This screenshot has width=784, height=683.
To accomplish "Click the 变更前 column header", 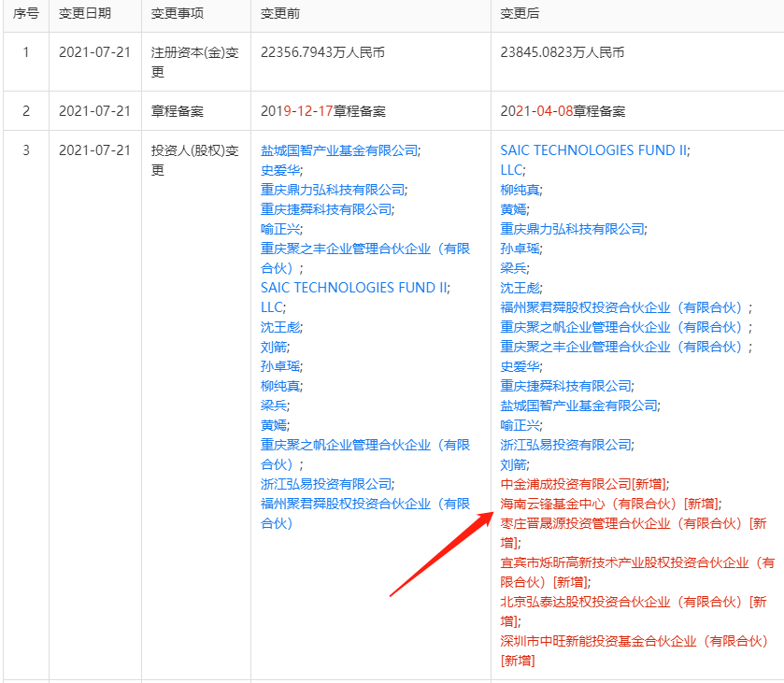I will [280, 13].
